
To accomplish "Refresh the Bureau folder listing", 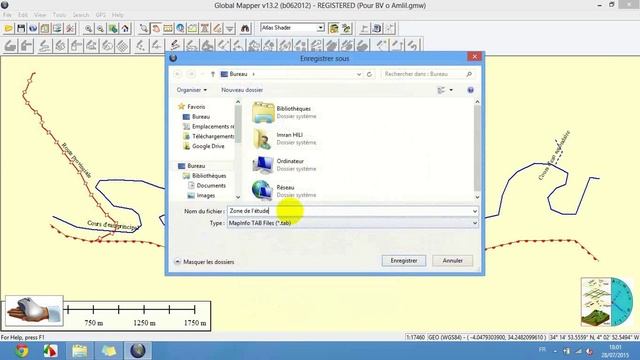I will click(369, 74).
